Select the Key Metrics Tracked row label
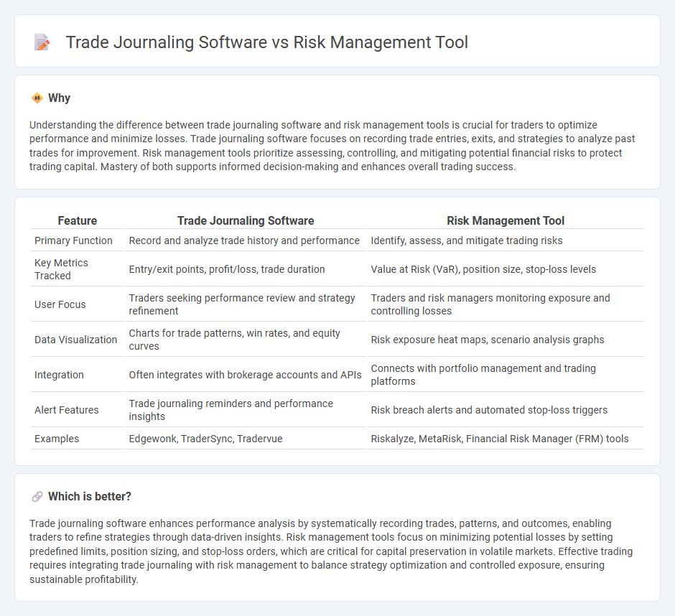The image size is (675, 616). click(x=61, y=269)
